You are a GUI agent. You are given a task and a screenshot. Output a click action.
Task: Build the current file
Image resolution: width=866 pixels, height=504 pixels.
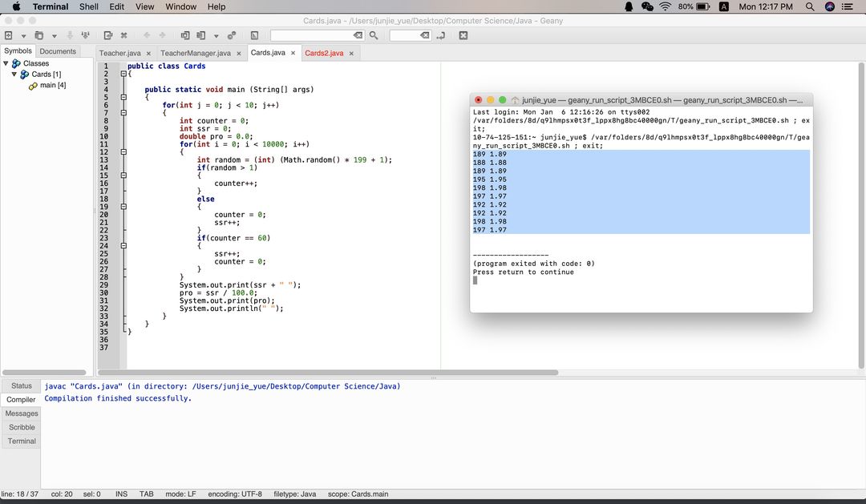pos(201,35)
